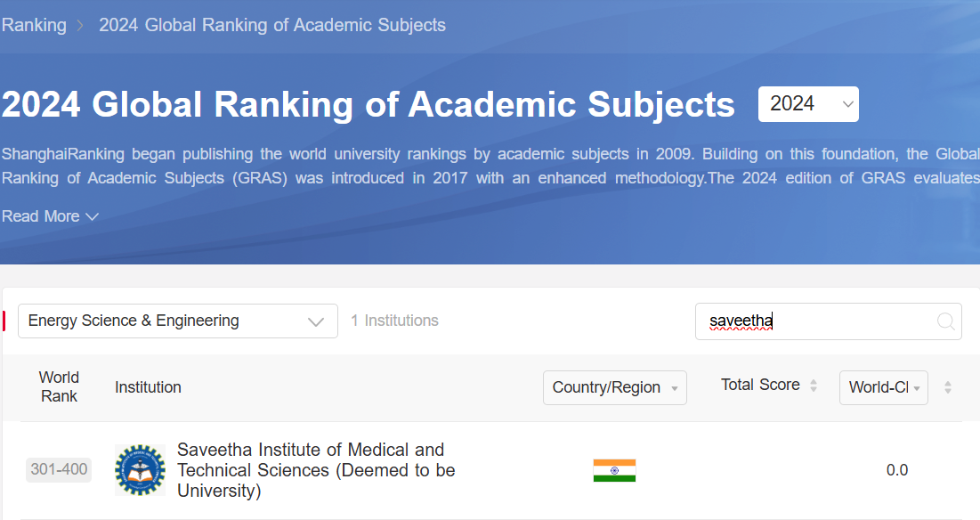980x520 pixels.
Task: Click the 0.0 score value
Action: pyautogui.click(x=896, y=470)
